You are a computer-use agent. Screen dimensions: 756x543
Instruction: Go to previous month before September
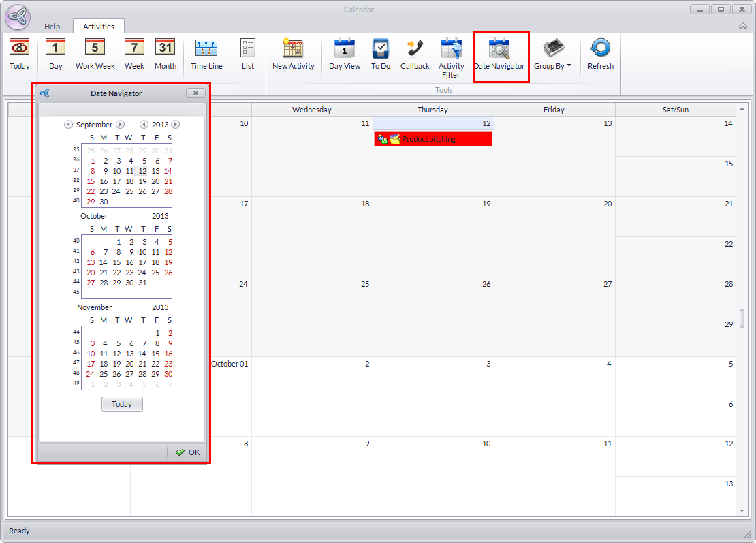point(69,125)
